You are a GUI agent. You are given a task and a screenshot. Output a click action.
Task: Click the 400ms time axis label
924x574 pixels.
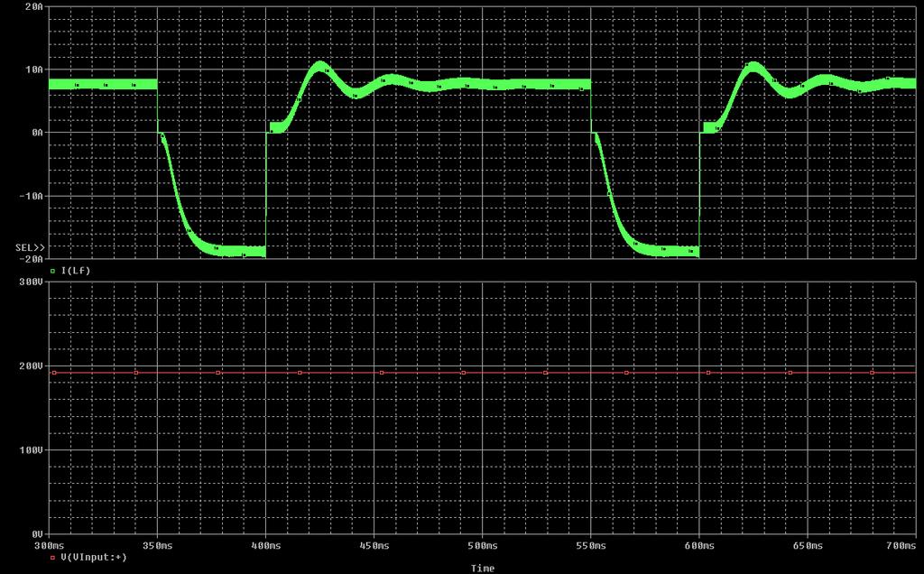[x=266, y=546]
